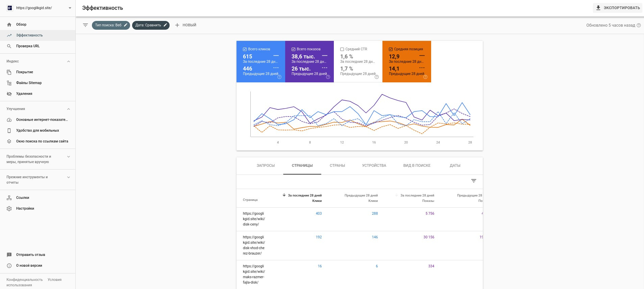Click the Sitemap files icon
The height and width of the screenshot is (289, 644).
click(x=9, y=83)
